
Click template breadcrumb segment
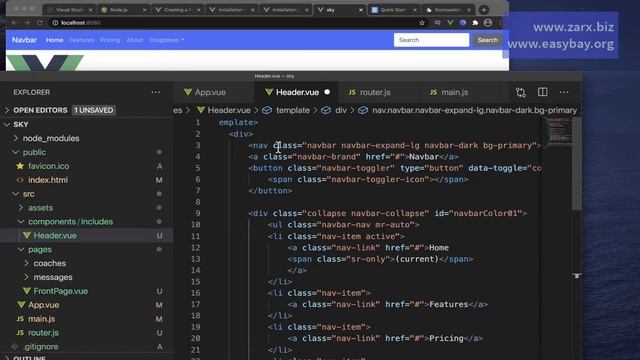[x=293, y=110]
